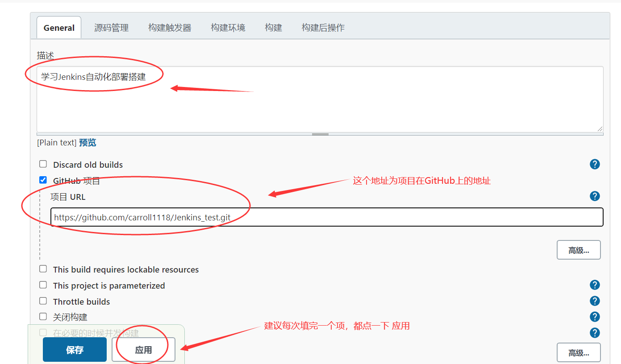Open help icon for 项目 URL
Screen dimensions: 621x364
[x=595, y=196]
